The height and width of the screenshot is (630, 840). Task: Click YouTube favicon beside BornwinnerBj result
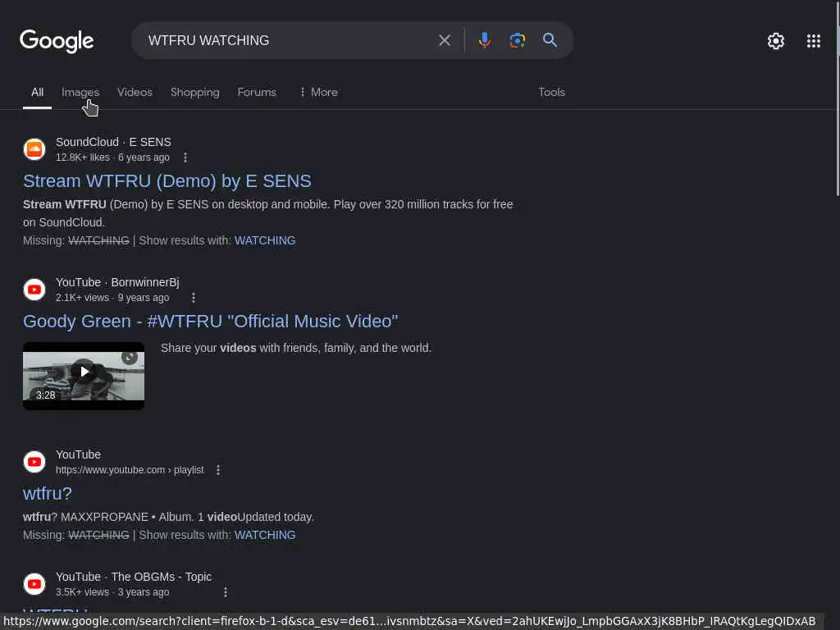(34, 290)
